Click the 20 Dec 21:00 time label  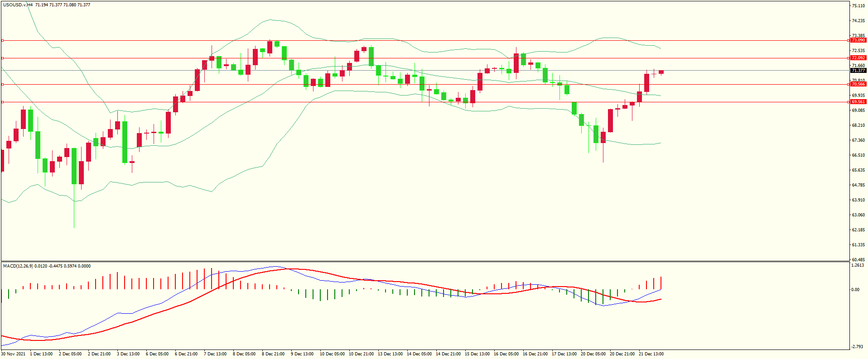tap(622, 354)
